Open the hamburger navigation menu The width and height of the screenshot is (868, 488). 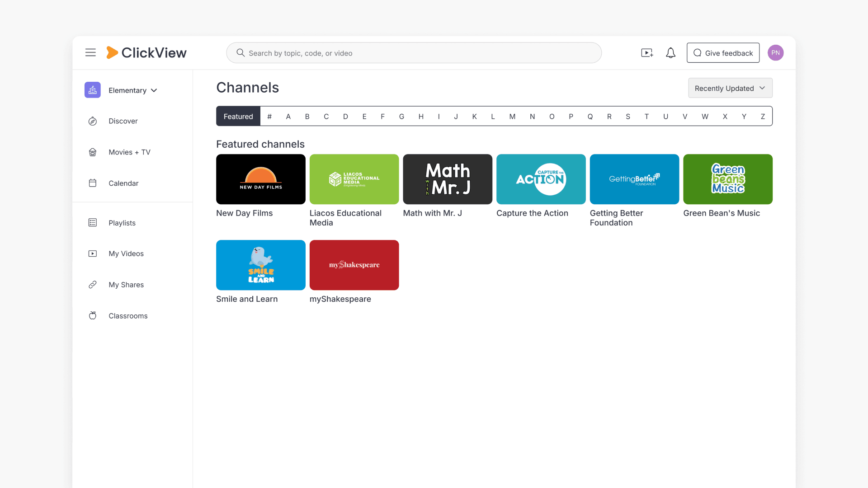click(x=90, y=52)
